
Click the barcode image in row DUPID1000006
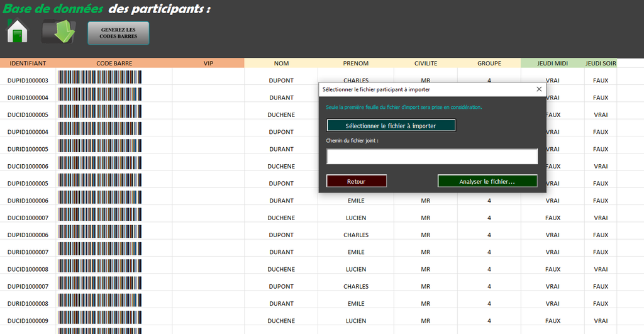pyautogui.click(x=100, y=231)
